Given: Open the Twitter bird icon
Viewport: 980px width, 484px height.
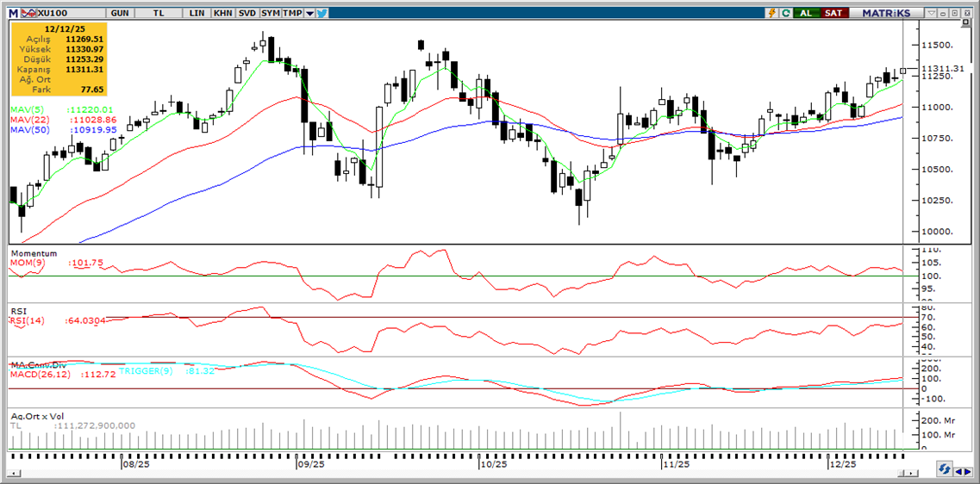Looking at the screenshot, I should (x=321, y=13).
